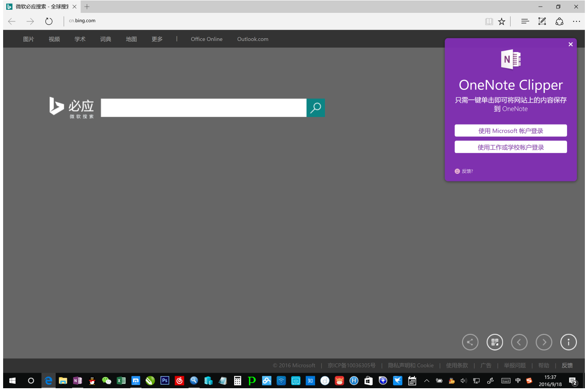Open the 图片 images tab
Image resolution: width=588 pixels, height=390 pixels.
[28, 39]
